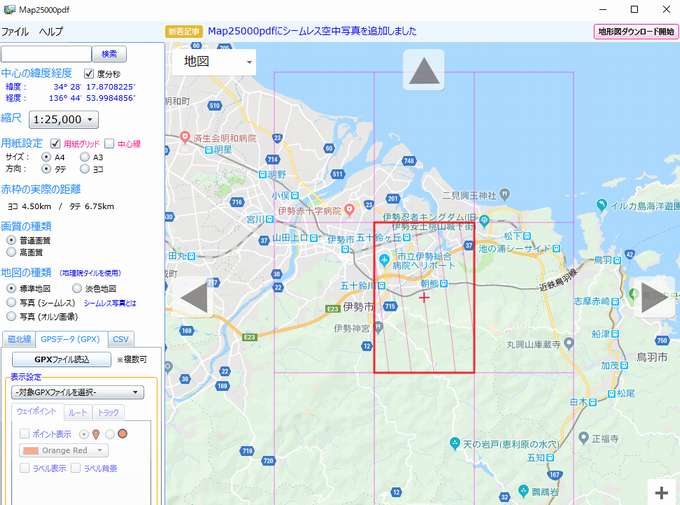680x505 pixels.
Task: Click the 伊勢神宮 shrine marker
Action: tap(379, 328)
